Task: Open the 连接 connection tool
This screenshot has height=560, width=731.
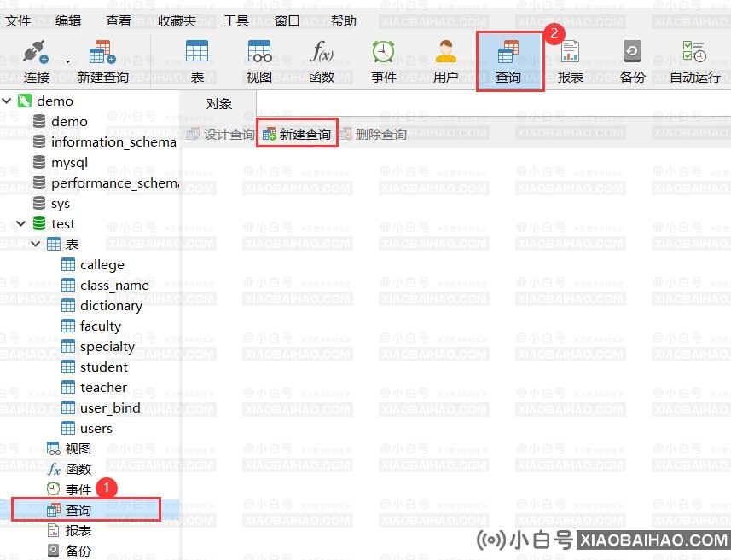Action: [x=37, y=61]
